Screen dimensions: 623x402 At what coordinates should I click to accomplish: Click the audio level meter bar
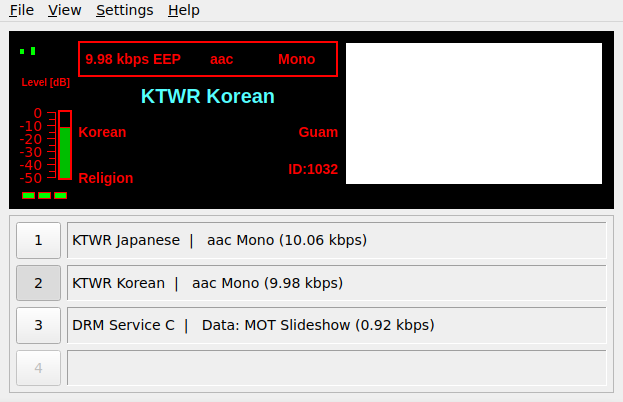(65, 145)
